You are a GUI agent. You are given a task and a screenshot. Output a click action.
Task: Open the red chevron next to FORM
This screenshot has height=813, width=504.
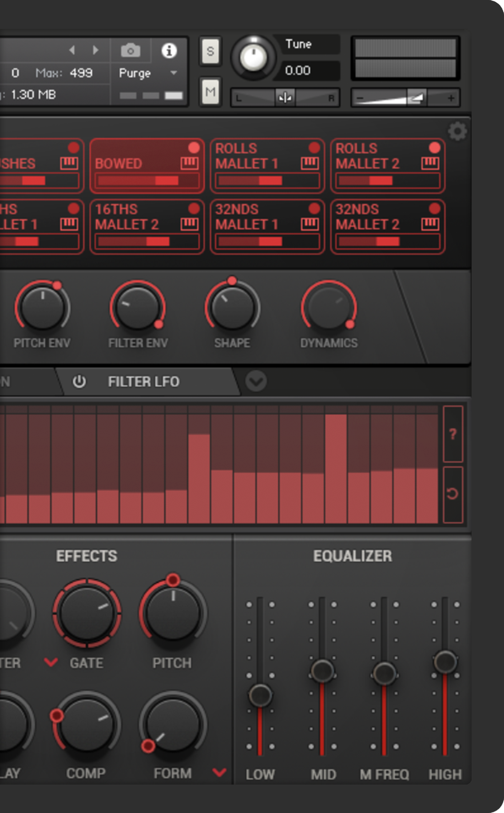tap(219, 773)
